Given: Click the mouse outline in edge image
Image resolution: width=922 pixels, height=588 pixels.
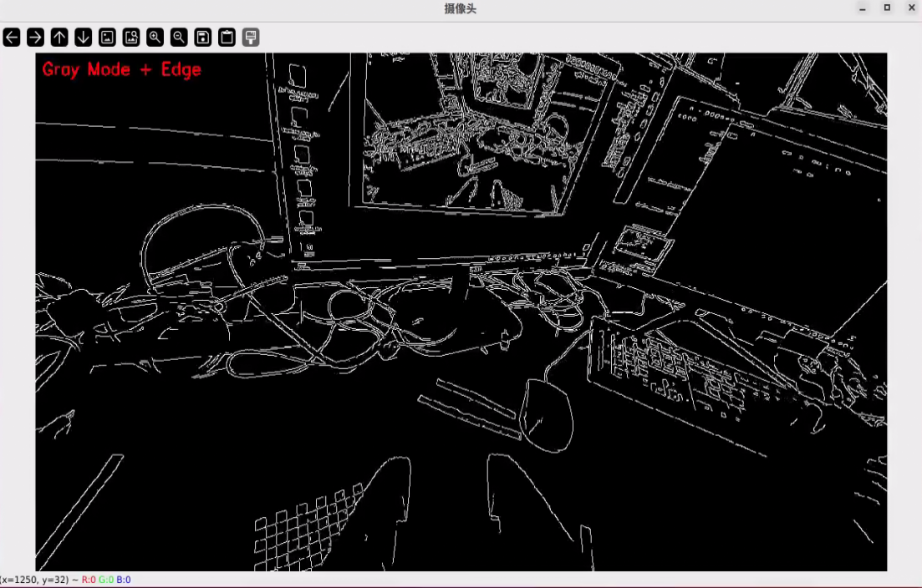Looking at the screenshot, I should 546,415.
